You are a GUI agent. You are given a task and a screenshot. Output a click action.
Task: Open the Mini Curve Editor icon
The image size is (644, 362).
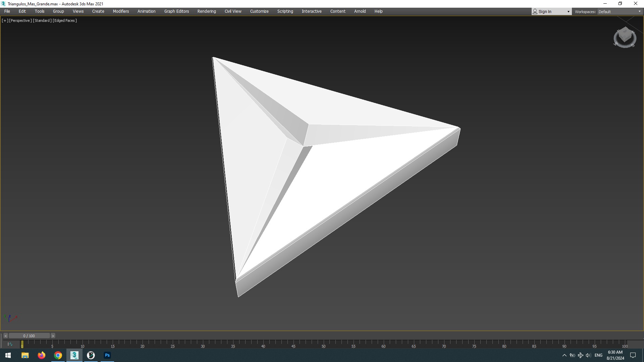10,344
